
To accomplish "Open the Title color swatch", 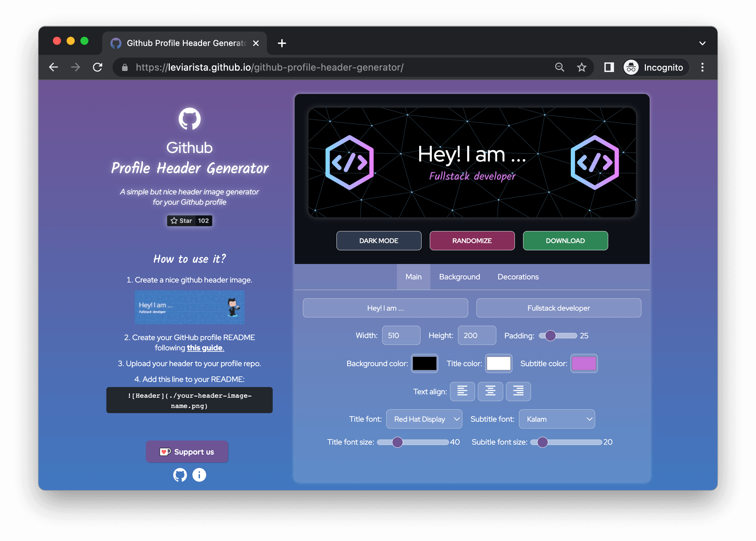I will pyautogui.click(x=499, y=363).
